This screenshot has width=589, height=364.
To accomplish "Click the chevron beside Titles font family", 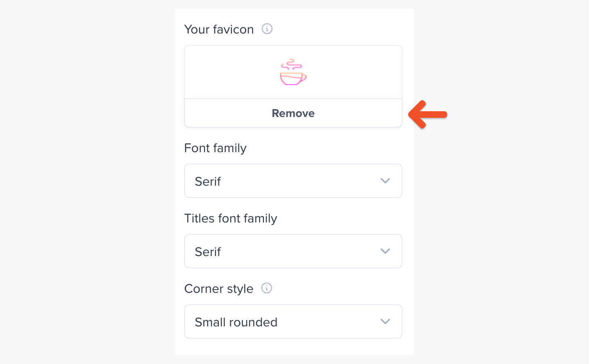I will (385, 251).
